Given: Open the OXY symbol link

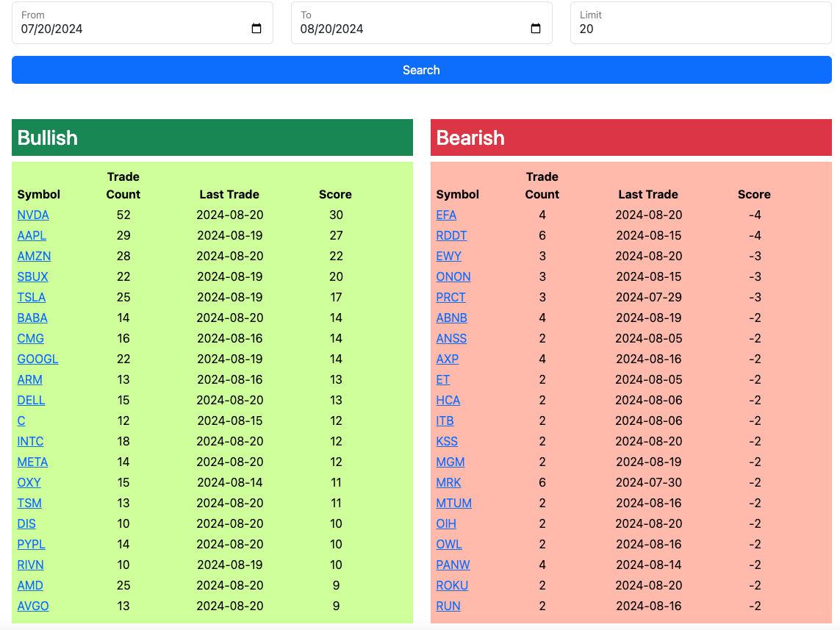Looking at the screenshot, I should [29, 483].
